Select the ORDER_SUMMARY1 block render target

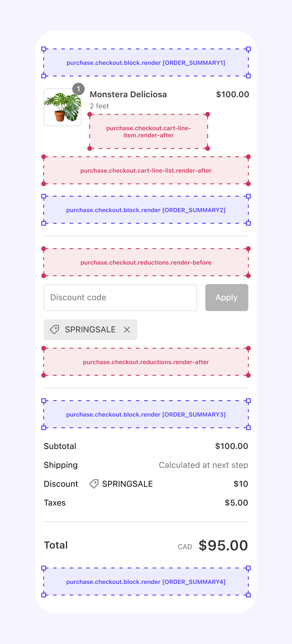[x=146, y=62]
